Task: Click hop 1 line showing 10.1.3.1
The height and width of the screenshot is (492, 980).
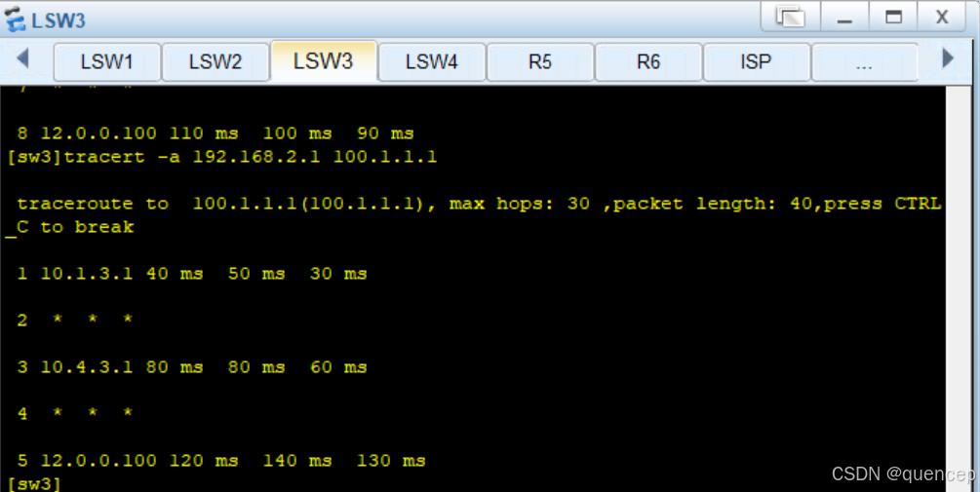Action: 192,274
